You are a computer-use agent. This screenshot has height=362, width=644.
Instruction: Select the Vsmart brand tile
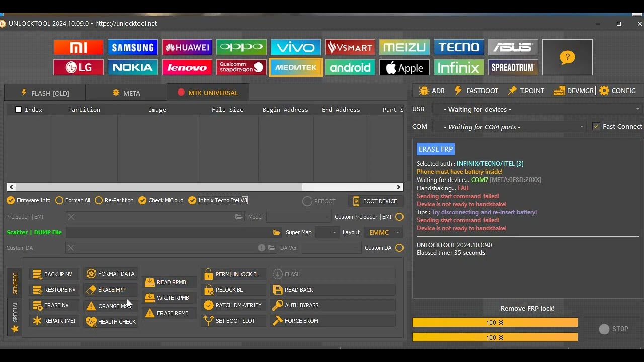350,47
